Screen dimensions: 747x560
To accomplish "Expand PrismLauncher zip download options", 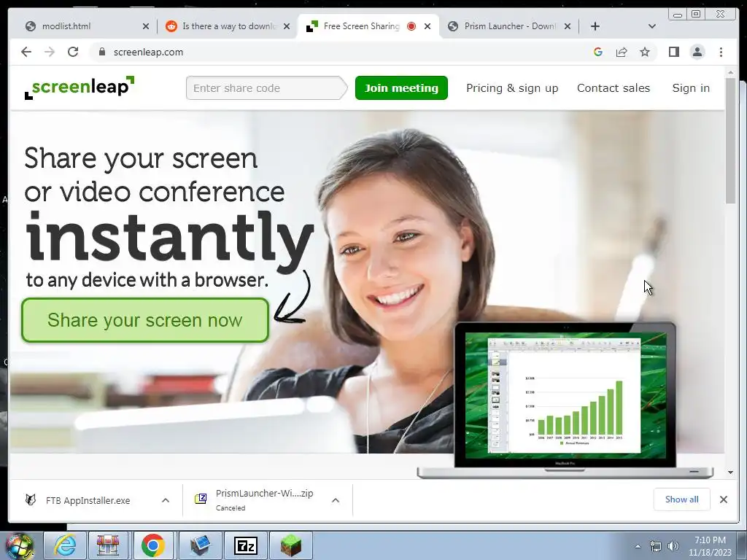I will coord(336,500).
